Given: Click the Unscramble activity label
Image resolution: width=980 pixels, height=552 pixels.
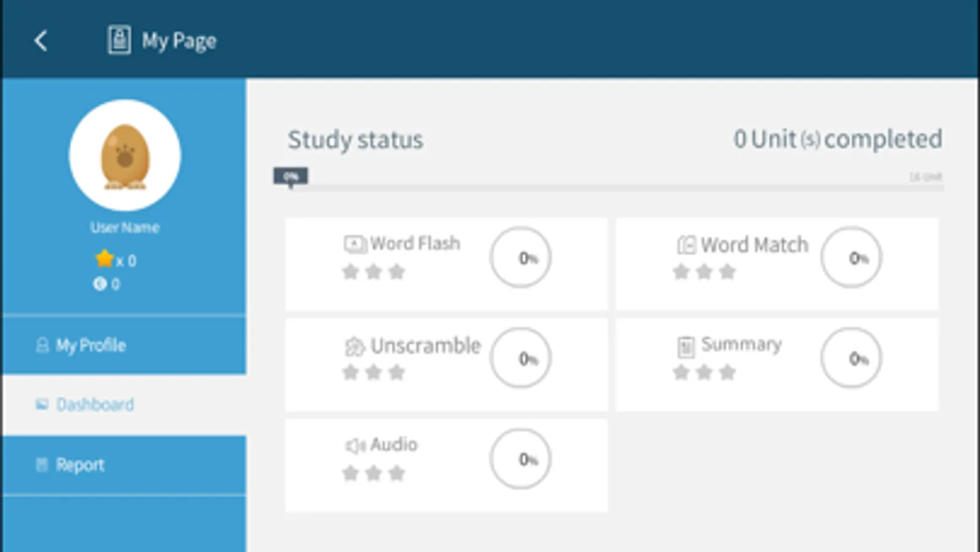Looking at the screenshot, I should tap(425, 346).
